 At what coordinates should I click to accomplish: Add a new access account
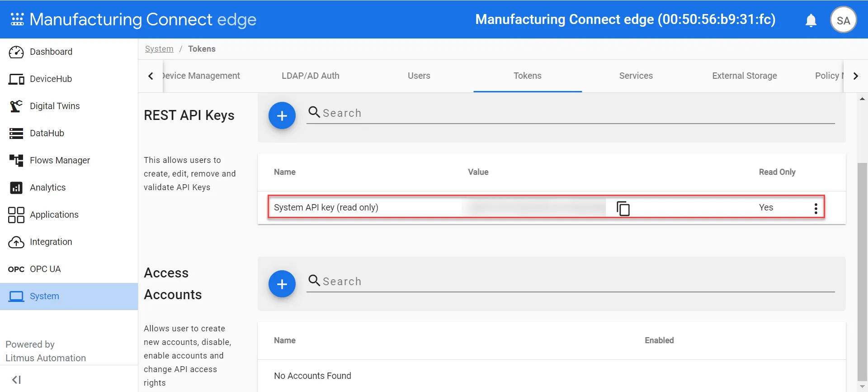tap(282, 284)
